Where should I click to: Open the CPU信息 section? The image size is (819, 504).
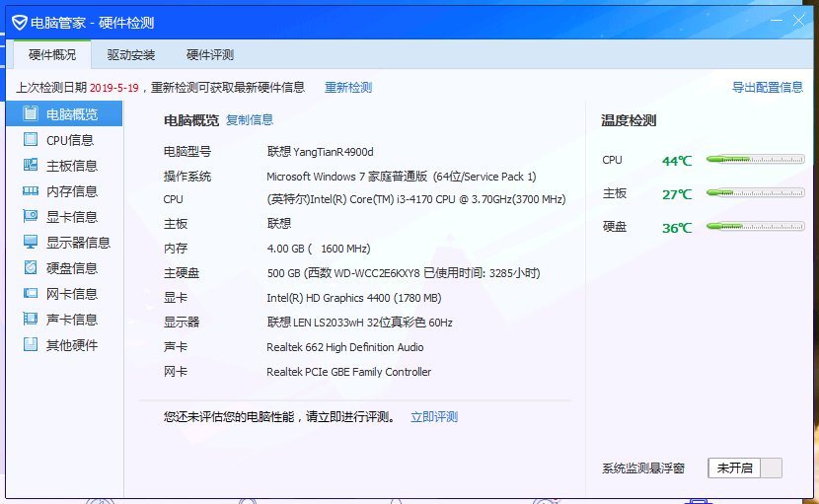(64, 139)
